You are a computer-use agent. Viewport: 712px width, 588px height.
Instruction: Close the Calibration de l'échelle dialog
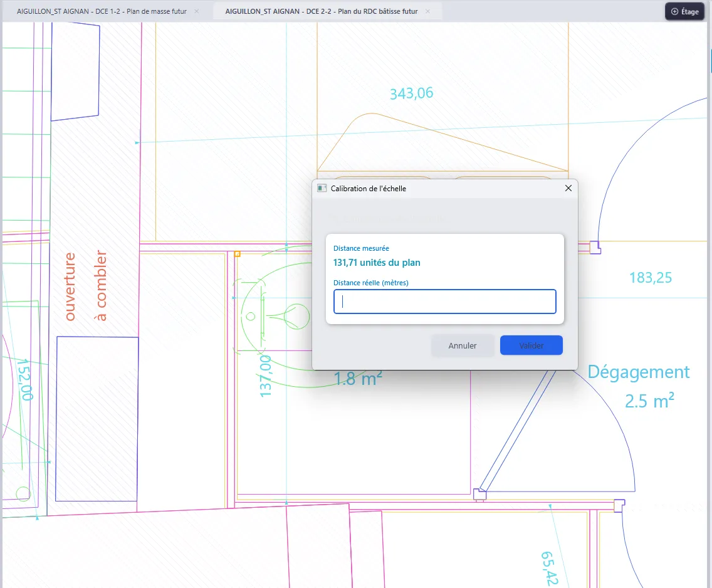click(568, 188)
